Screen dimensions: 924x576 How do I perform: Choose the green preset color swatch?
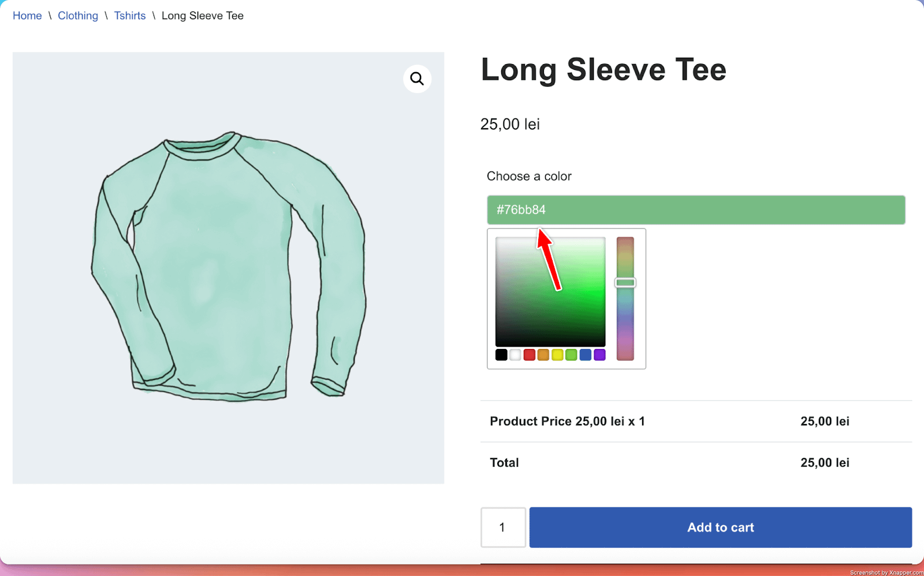571,355
